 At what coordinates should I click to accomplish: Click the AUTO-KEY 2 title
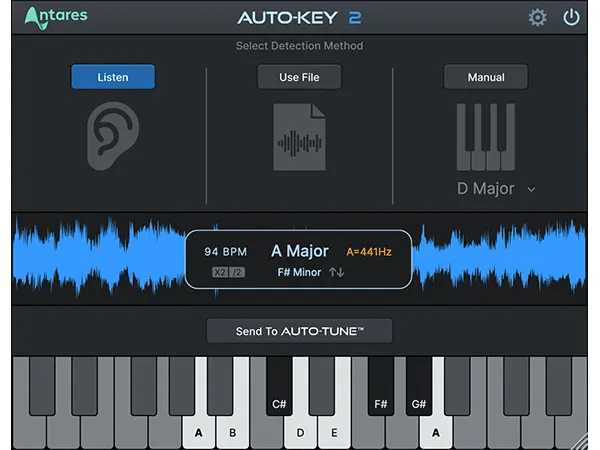coord(299,18)
